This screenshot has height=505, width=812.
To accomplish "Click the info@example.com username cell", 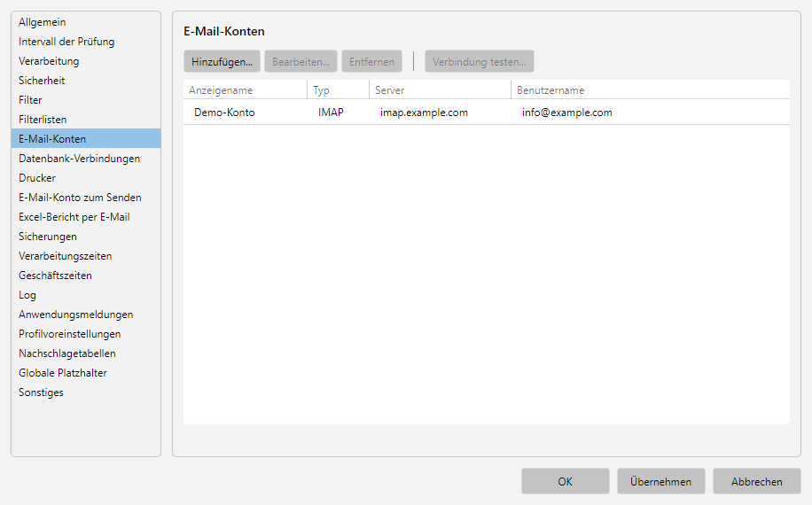I will tap(567, 113).
